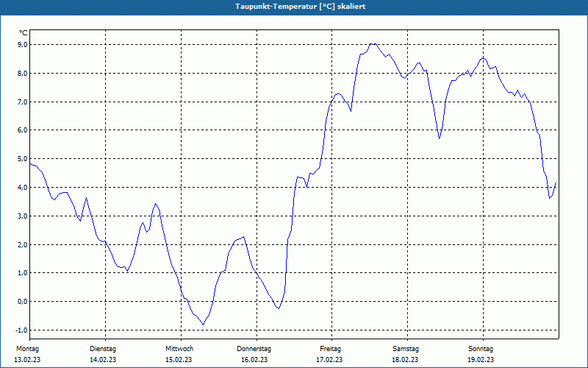
Task: Select the '1,0' y-axis value
Action: pyautogui.click(x=23, y=272)
